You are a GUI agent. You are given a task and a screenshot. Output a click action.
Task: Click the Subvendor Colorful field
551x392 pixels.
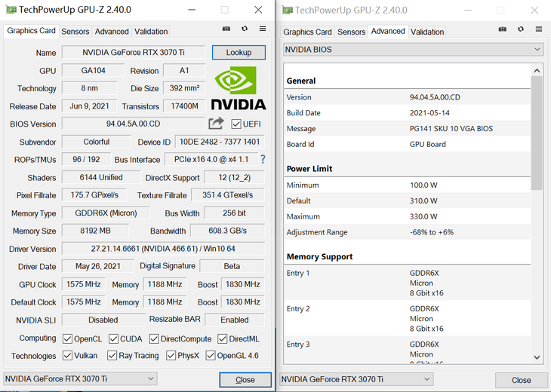[97, 142]
